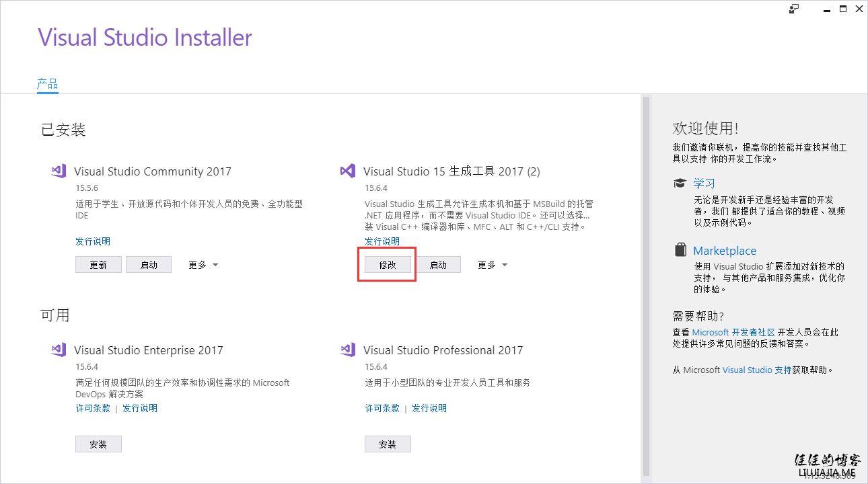Viewport: 868px width, 484px height.
Task: Click the feedback icon in title bar
Action: (794, 9)
